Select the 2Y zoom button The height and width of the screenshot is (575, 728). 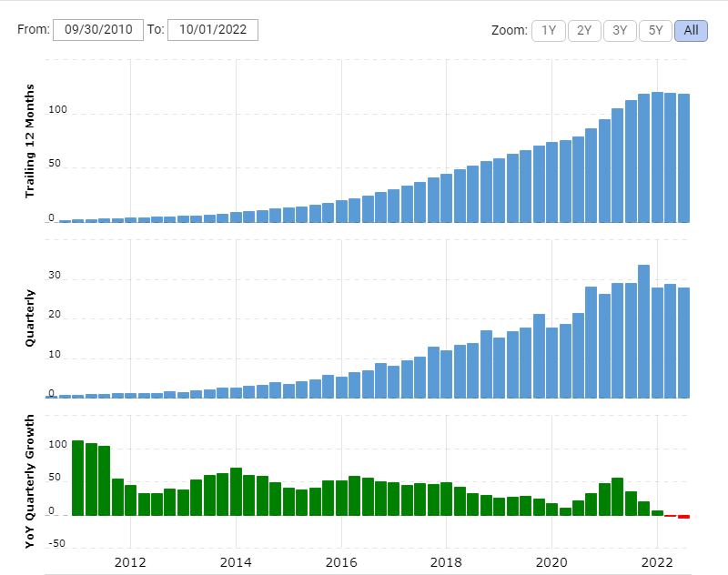[584, 31]
